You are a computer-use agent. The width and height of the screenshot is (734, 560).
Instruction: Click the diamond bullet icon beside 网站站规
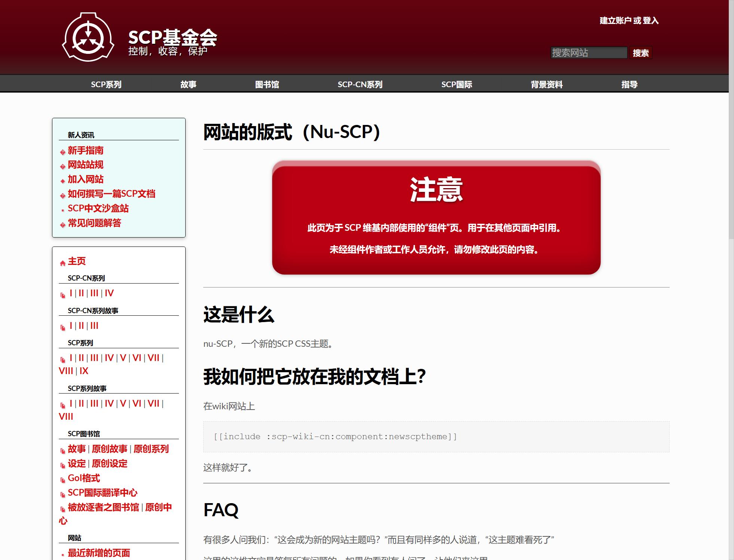(x=63, y=166)
